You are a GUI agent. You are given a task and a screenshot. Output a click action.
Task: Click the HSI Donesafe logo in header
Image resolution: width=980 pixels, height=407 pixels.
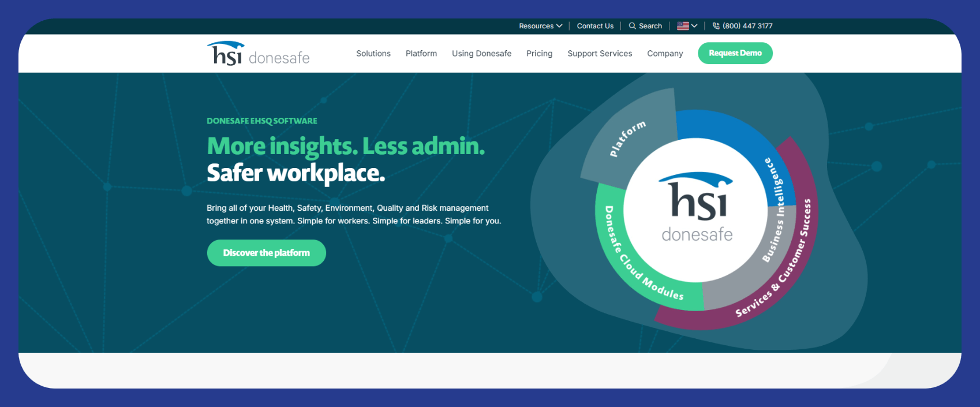pyautogui.click(x=258, y=53)
